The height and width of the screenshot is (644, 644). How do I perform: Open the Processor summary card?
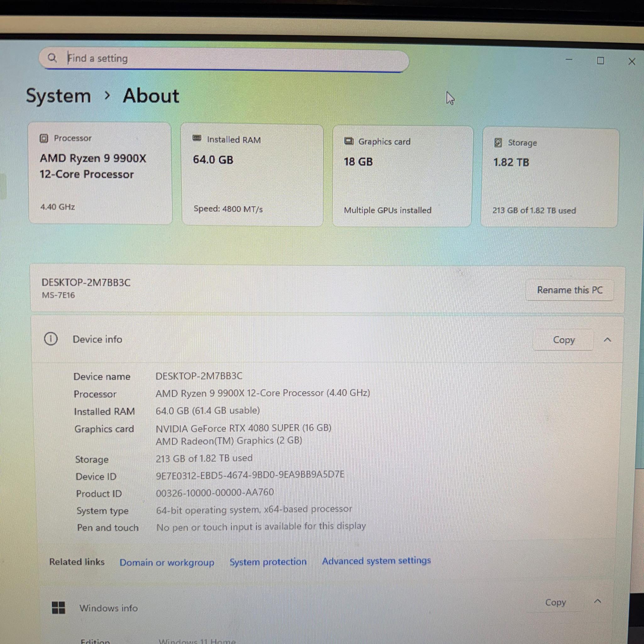tap(100, 173)
